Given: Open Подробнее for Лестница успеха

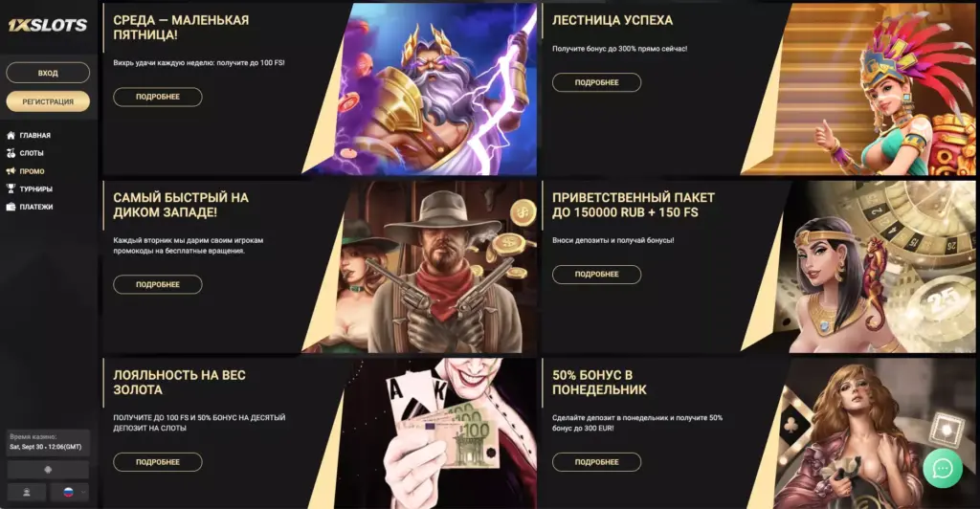Looking at the screenshot, I should pos(596,82).
